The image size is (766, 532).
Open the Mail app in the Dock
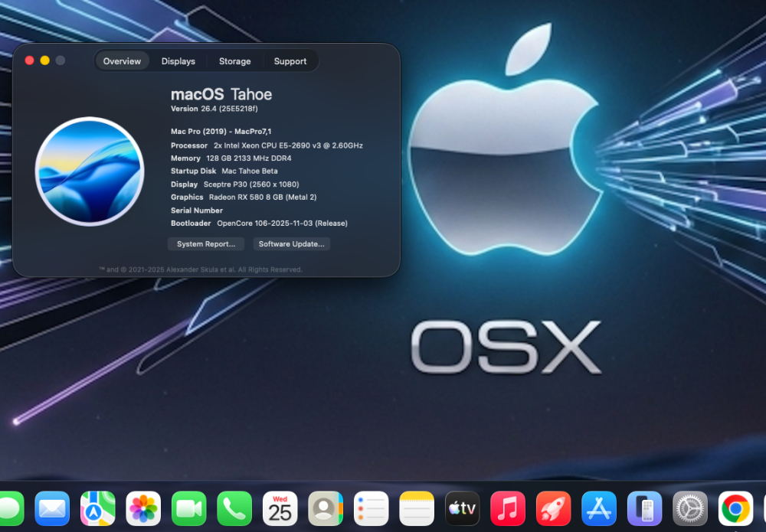pos(52,508)
